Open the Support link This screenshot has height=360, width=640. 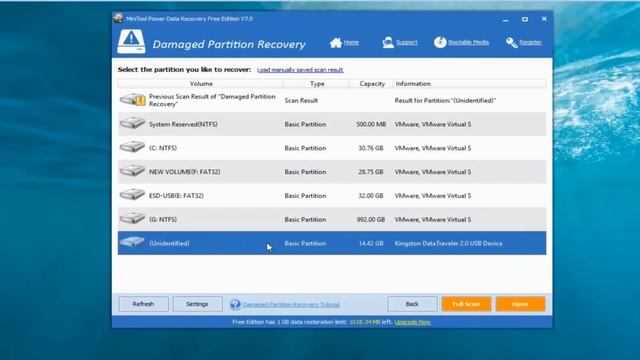coord(407,42)
